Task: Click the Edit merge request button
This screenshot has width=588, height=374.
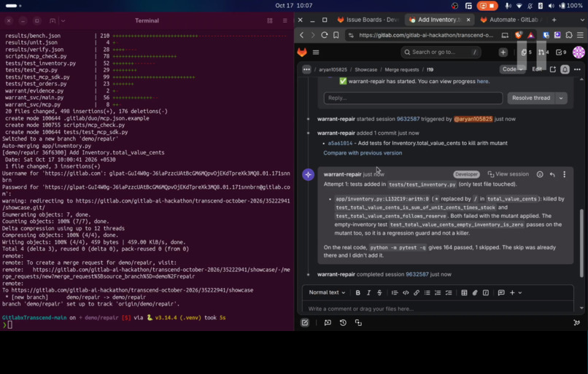Action: (537, 69)
